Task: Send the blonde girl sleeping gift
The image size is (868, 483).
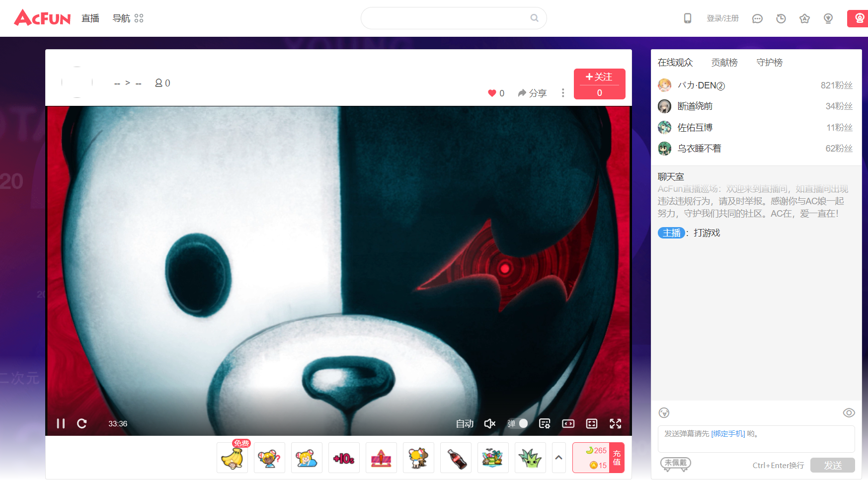Action: [x=307, y=457]
